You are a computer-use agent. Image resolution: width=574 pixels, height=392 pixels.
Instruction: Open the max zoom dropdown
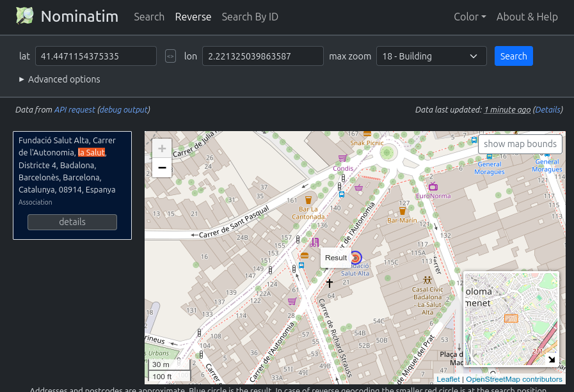tap(431, 56)
